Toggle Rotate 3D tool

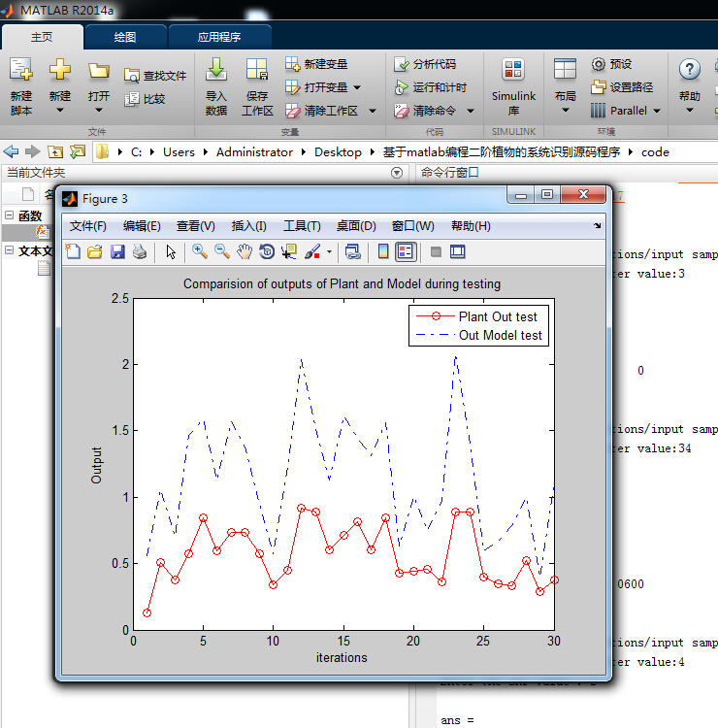coord(267,252)
